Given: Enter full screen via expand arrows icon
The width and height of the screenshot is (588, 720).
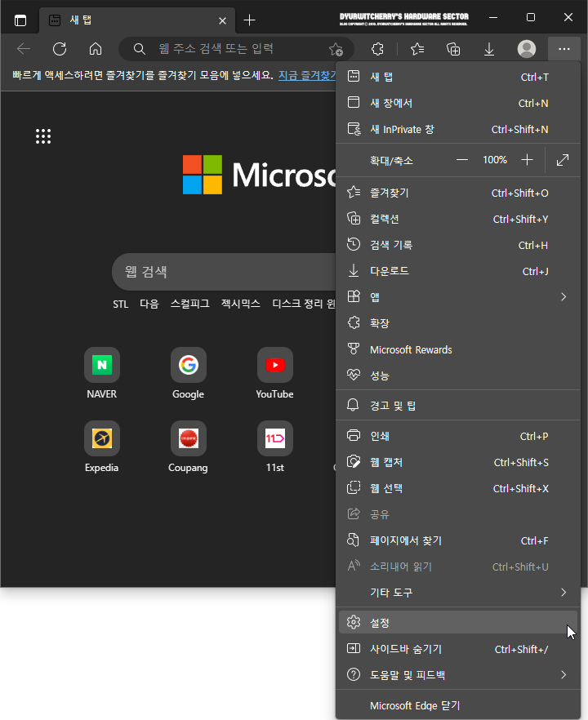Looking at the screenshot, I should (563, 160).
